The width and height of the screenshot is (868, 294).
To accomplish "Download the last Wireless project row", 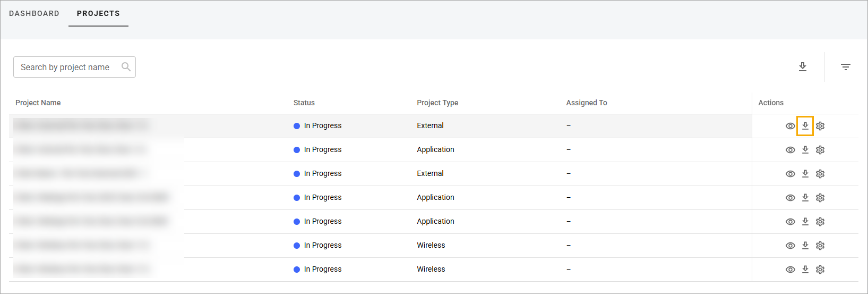I will pos(805,270).
